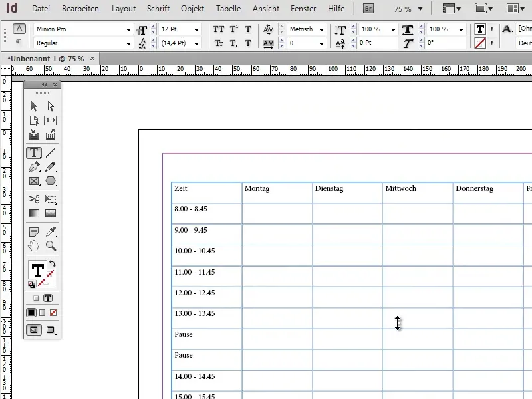Apply black color button in toolbox
The width and height of the screenshot is (532, 399).
pyautogui.click(x=31, y=313)
